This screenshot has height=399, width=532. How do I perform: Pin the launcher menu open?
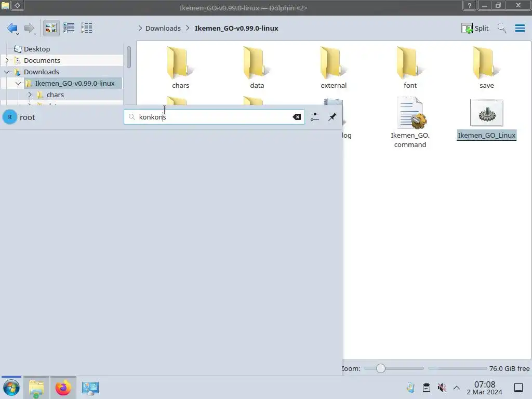click(332, 117)
